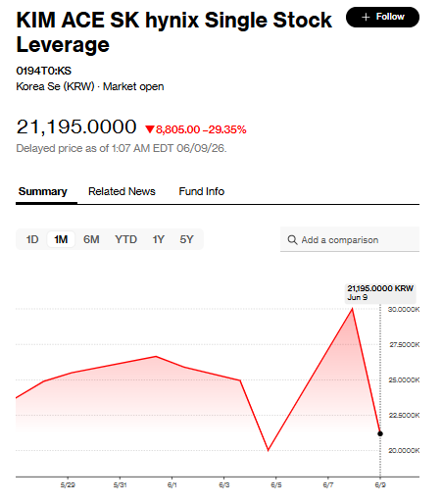Select the 1D time range
442x504 pixels.
click(32, 239)
